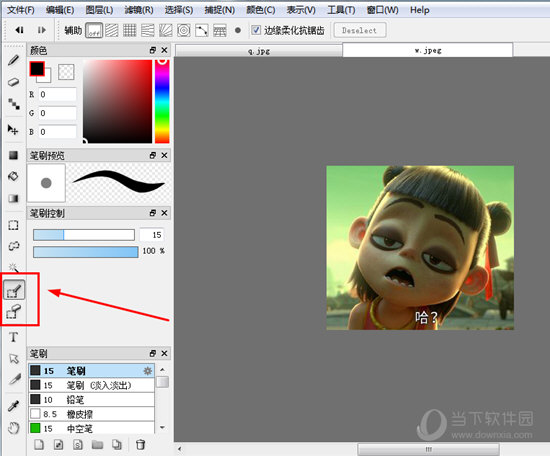Image resolution: width=550 pixels, height=456 pixels.
Task: Open the 文件(F) menu
Action: pyautogui.click(x=21, y=10)
